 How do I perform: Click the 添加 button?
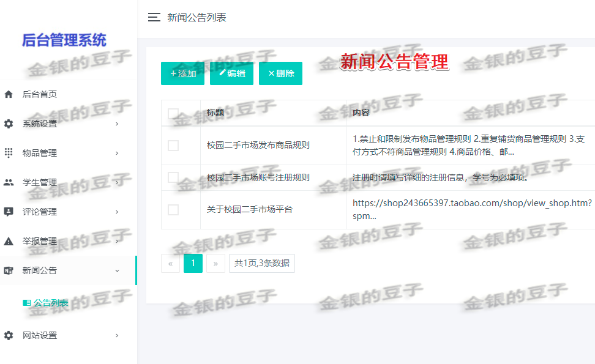tap(182, 73)
